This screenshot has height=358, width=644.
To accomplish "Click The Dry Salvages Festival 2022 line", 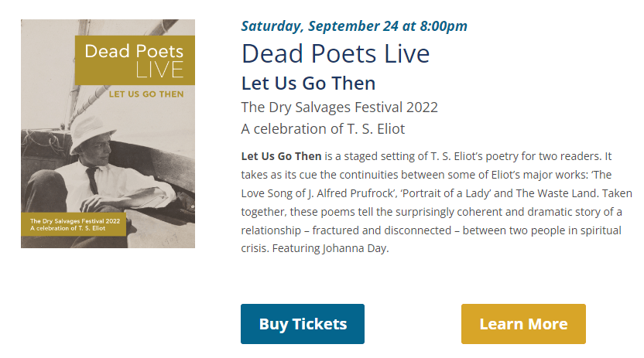I will pos(340,107).
